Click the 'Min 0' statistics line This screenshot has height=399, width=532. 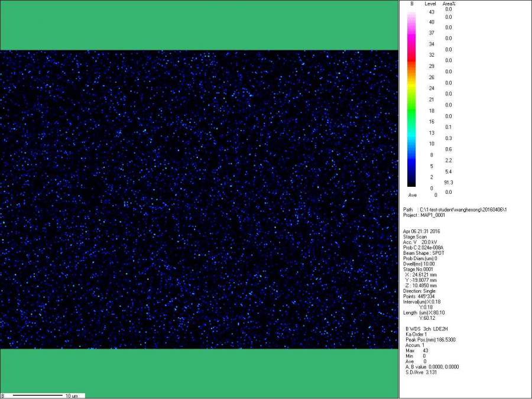pyautogui.click(x=416, y=356)
